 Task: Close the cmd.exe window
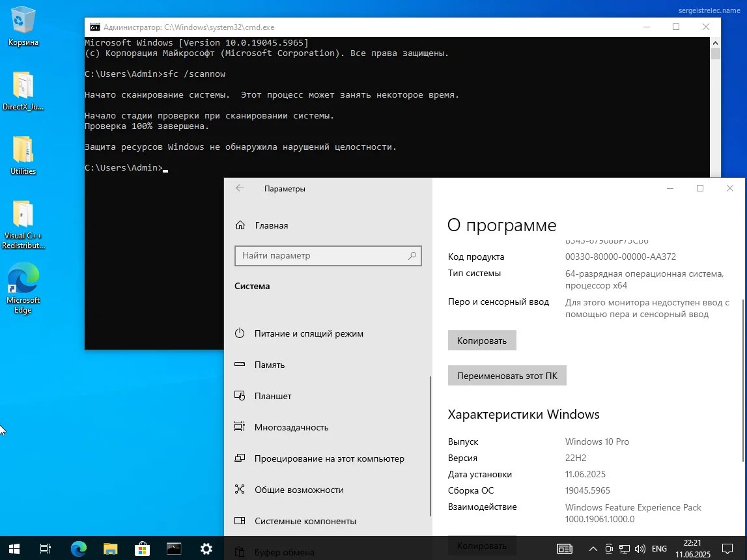(x=706, y=27)
